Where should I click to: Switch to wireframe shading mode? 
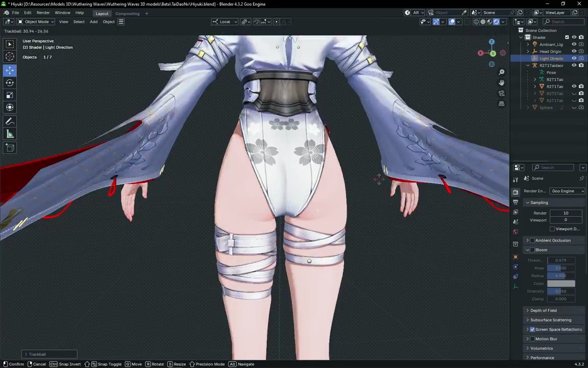[x=476, y=22]
